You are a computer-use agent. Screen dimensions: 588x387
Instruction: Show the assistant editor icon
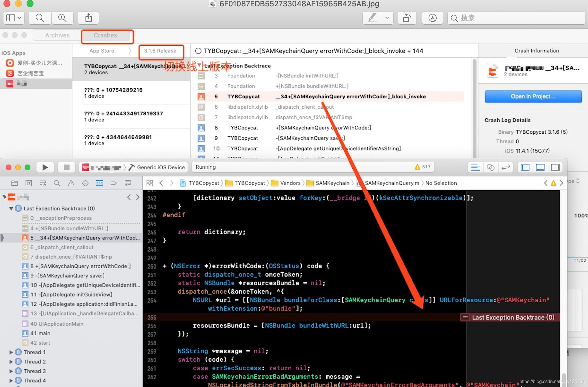point(490,167)
